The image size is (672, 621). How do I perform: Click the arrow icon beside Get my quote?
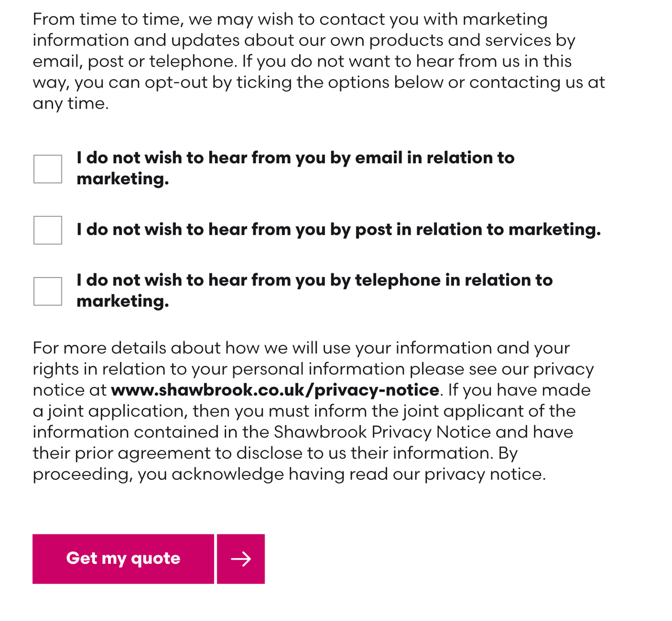coord(241,559)
